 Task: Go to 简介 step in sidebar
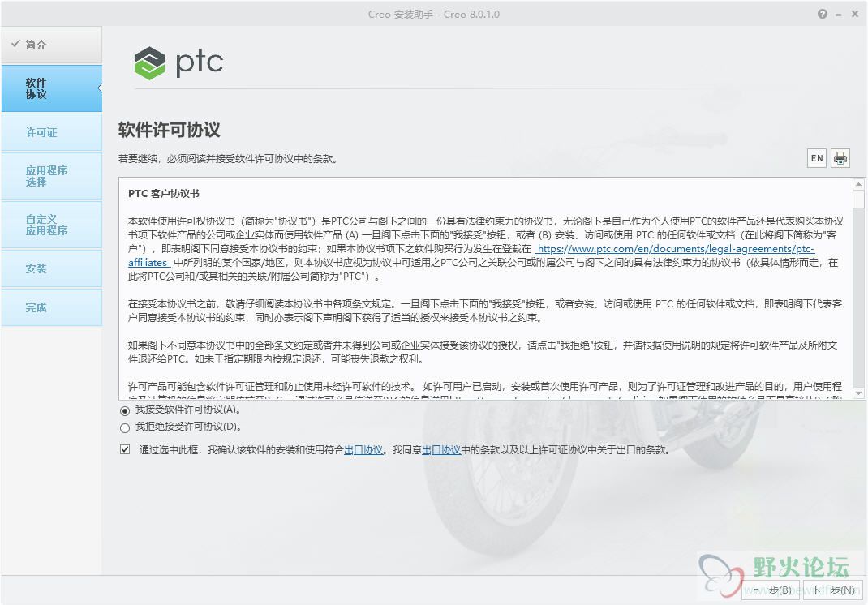tap(51, 45)
